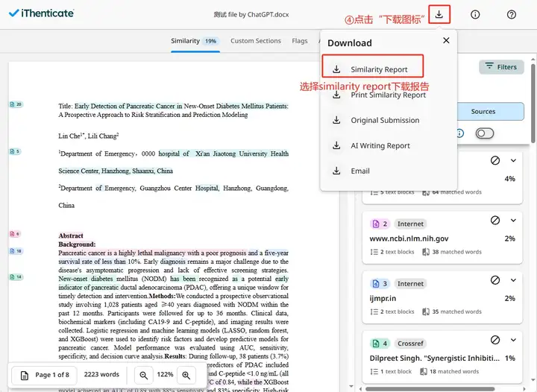Open the Flags tab
The height and width of the screenshot is (392, 537).
point(300,41)
